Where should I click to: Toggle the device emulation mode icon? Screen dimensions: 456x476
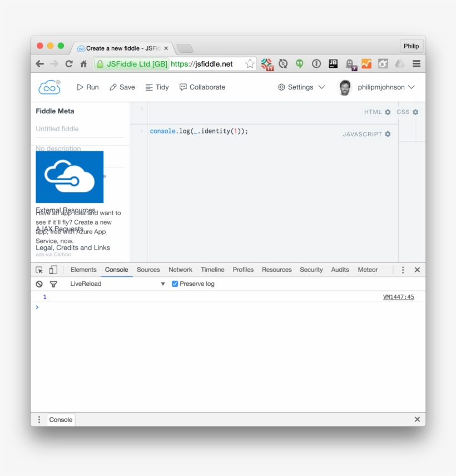coord(53,269)
